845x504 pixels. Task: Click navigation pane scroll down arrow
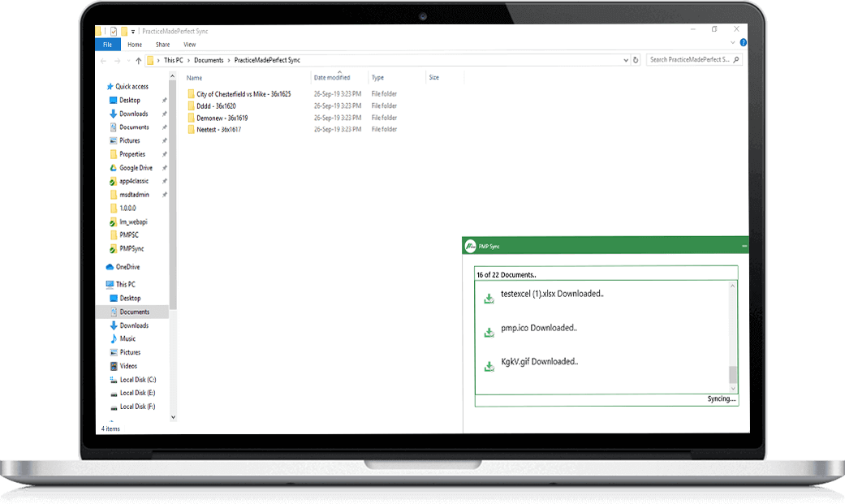173,416
